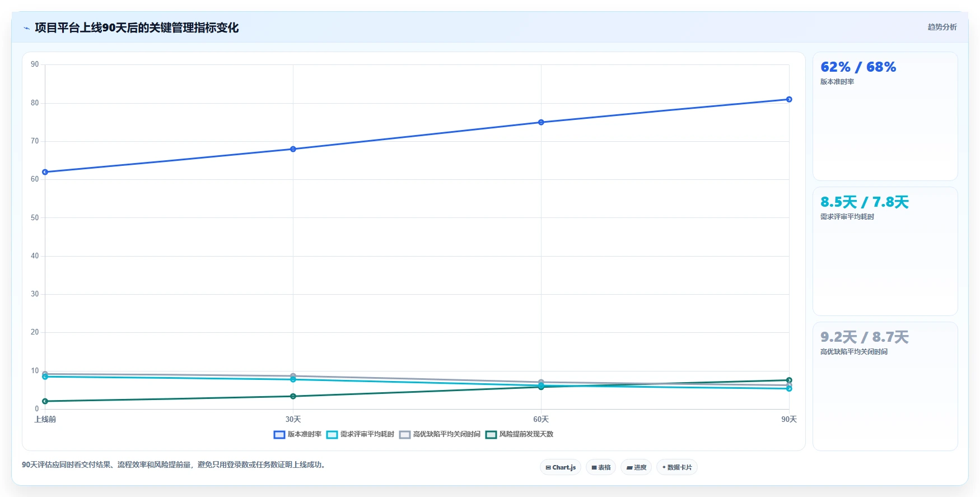Click the trend icon beside the dashboard title
This screenshot has width=980, height=497.
(26, 28)
